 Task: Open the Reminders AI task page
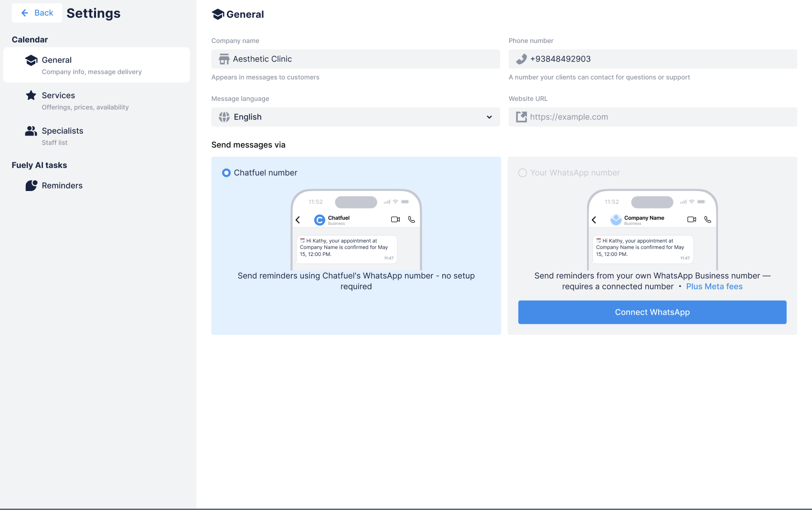tap(62, 186)
